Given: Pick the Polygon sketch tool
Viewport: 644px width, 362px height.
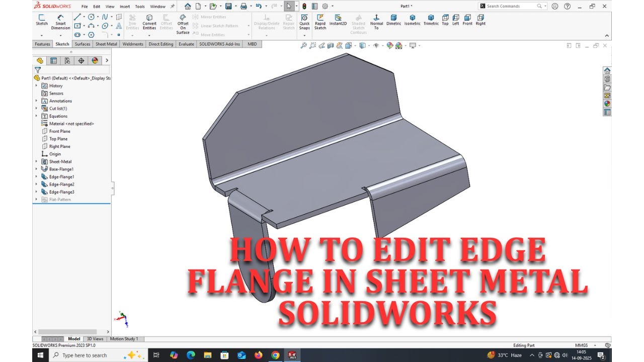Looking at the screenshot, I should pyautogui.click(x=91, y=35).
